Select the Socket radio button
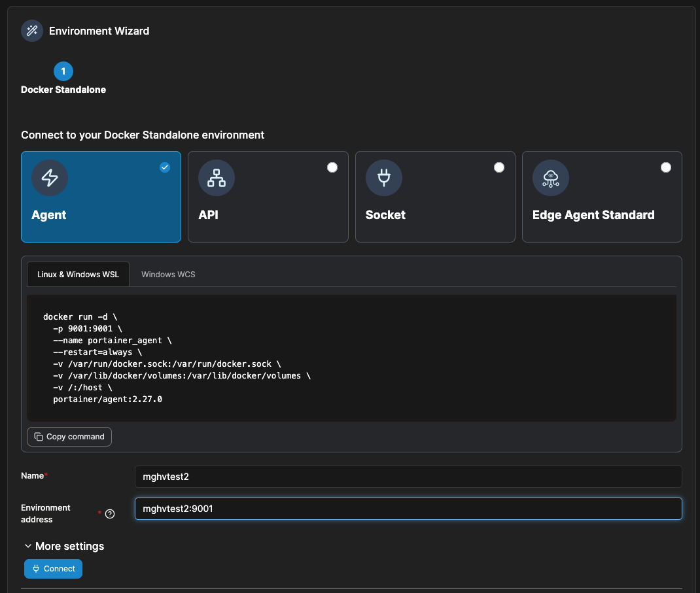This screenshot has width=700, height=593. tap(499, 167)
